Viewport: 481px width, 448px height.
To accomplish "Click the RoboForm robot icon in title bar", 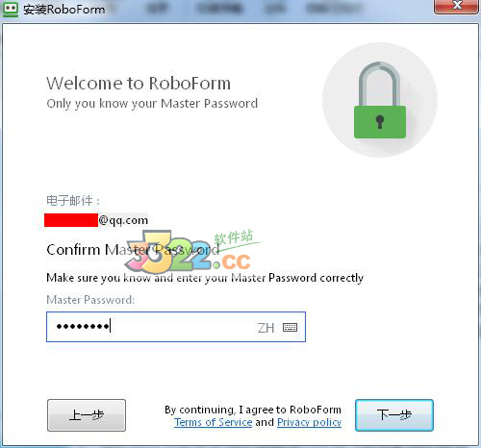I will pyautogui.click(x=10, y=9).
